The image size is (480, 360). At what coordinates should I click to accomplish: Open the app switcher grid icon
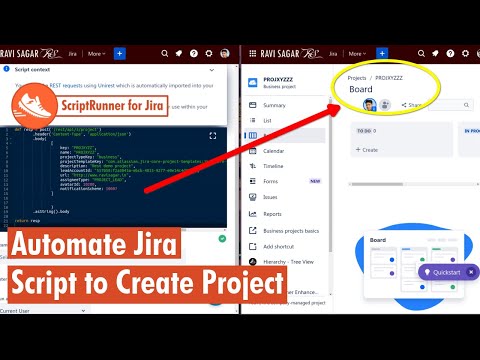click(x=253, y=53)
